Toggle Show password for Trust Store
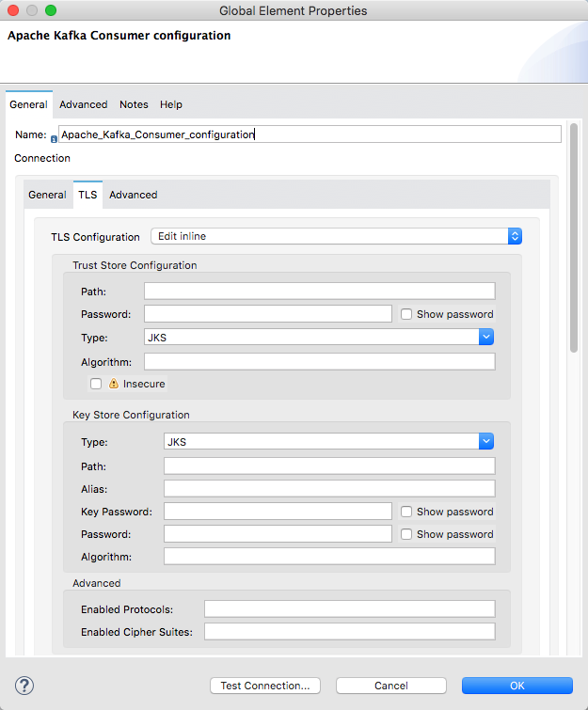 pos(406,314)
